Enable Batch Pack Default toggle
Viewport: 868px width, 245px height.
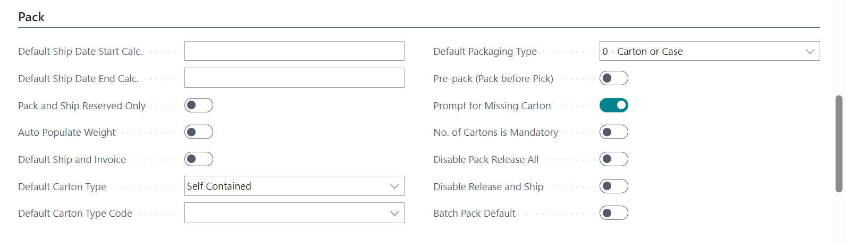613,213
